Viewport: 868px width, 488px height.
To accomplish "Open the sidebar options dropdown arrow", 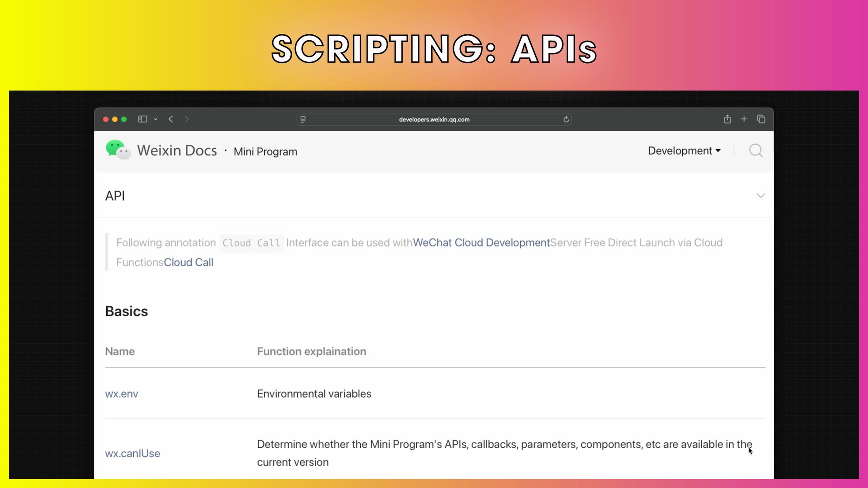I will [156, 119].
